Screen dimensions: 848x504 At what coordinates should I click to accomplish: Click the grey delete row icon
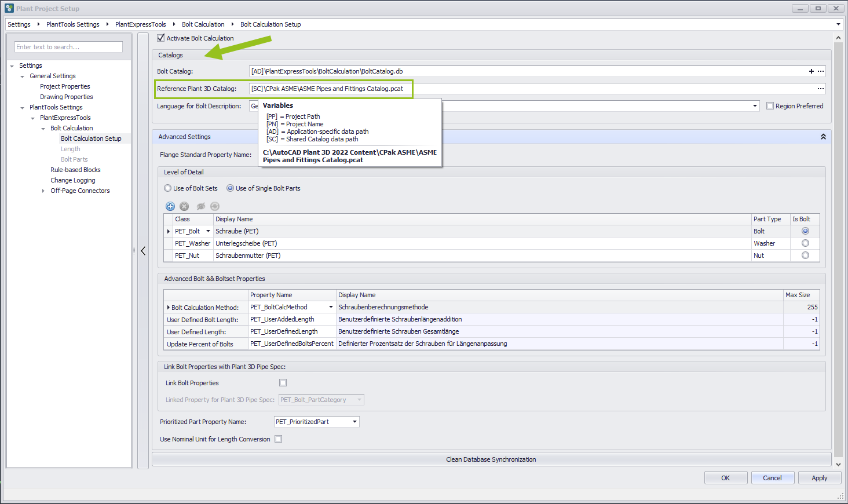coord(184,206)
